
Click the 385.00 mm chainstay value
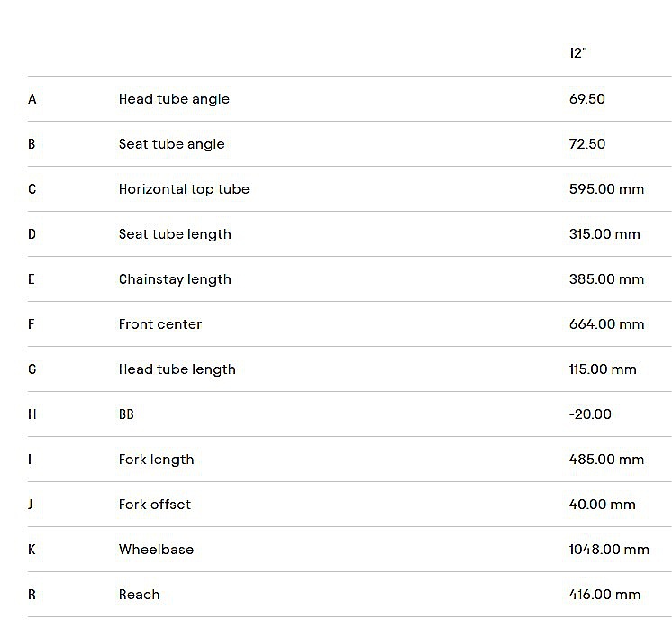click(x=606, y=279)
